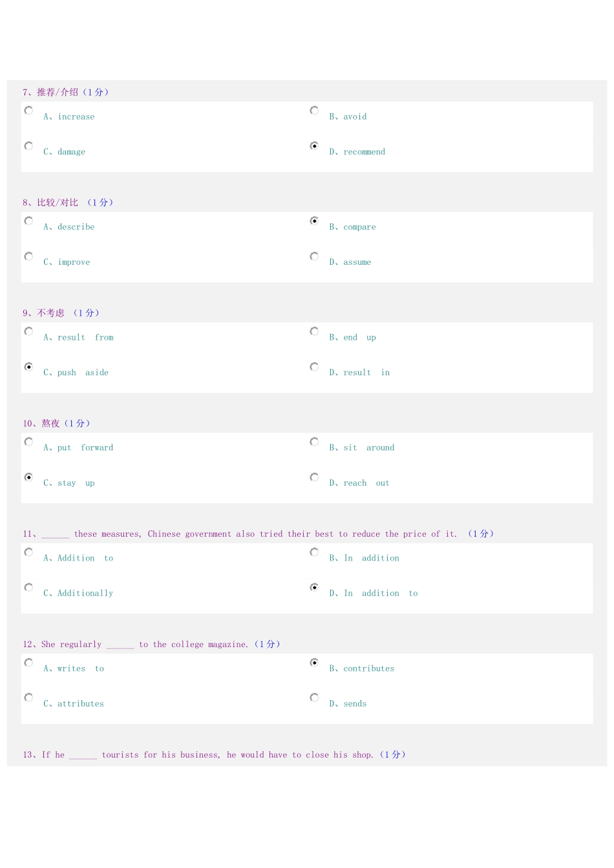This screenshot has width=614, height=868.
Task: Choose option B compare
Action: [314, 221]
